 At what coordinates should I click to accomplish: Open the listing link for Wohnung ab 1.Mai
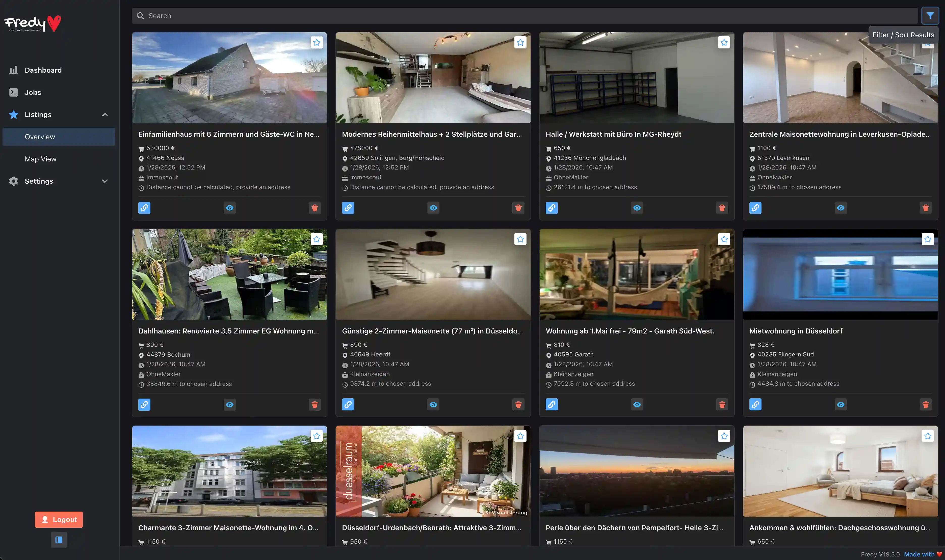[552, 404]
